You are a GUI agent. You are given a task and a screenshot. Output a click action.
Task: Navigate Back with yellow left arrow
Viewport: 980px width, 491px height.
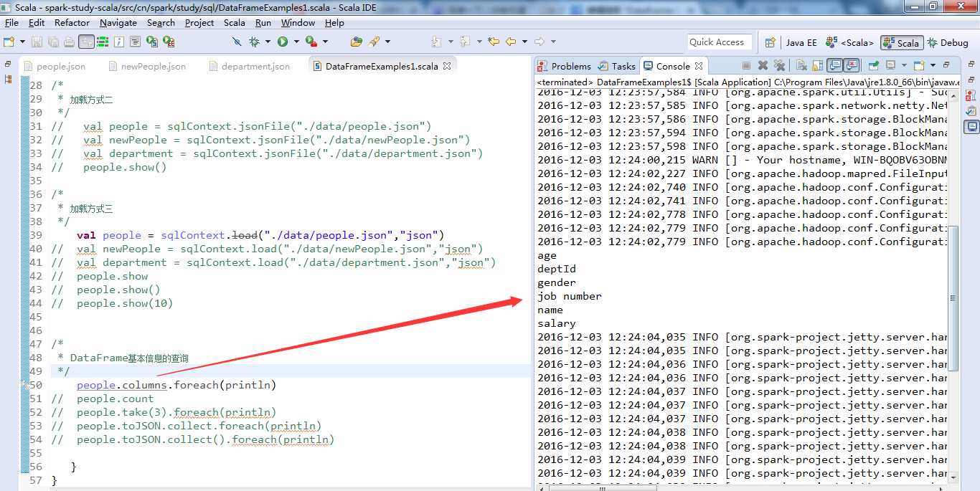511,42
